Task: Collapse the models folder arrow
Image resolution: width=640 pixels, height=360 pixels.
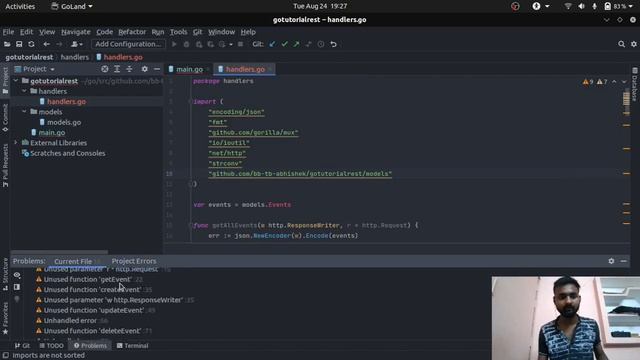Action: point(24,111)
